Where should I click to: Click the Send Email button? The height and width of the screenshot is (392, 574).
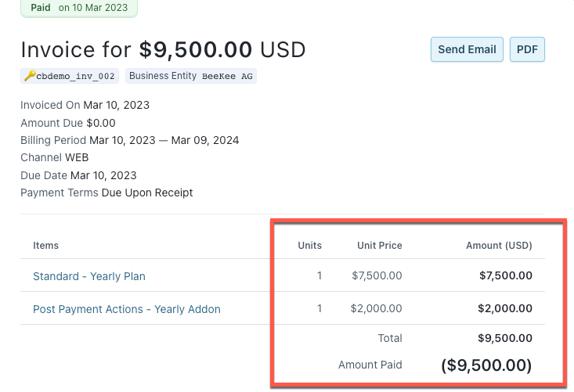tap(467, 49)
